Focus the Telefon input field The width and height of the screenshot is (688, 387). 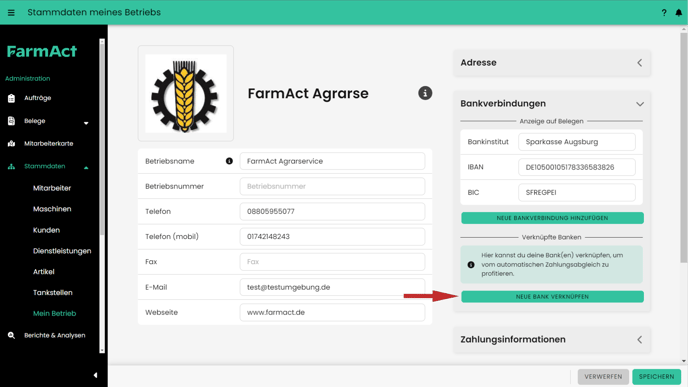pyautogui.click(x=332, y=211)
